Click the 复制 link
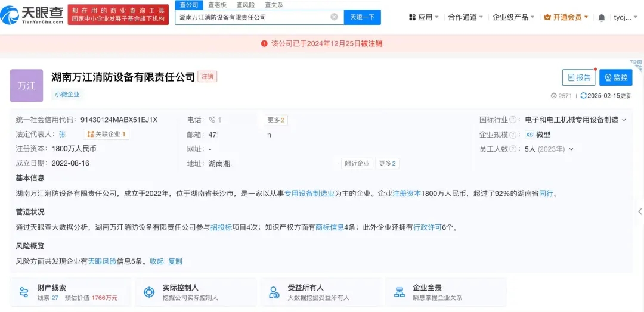The image size is (644, 312). [x=175, y=261]
